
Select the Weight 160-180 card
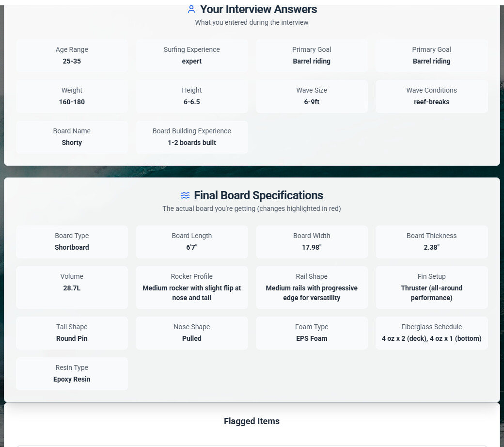pos(72,96)
